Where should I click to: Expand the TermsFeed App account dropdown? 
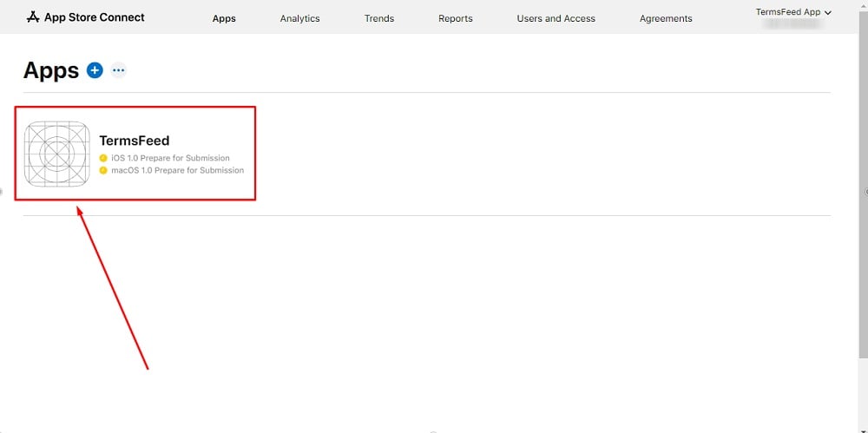point(794,12)
